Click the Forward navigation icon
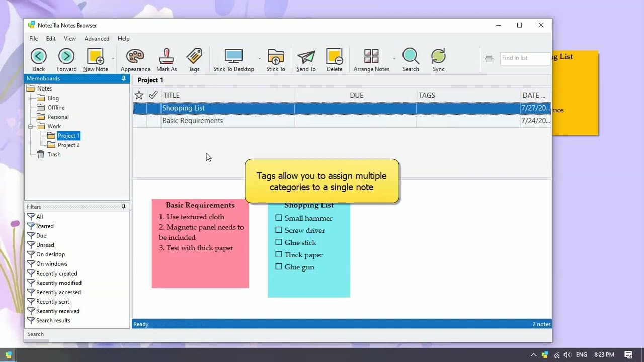 coord(66,60)
